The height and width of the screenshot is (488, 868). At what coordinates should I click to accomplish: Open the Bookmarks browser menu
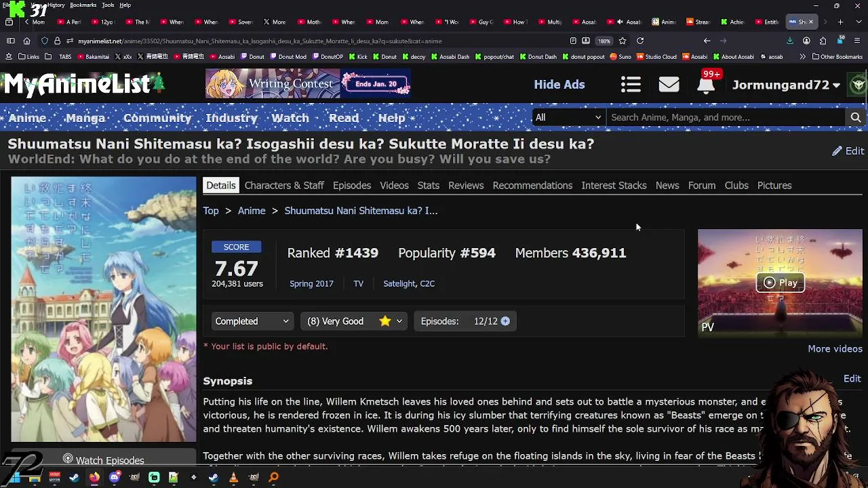tap(83, 5)
